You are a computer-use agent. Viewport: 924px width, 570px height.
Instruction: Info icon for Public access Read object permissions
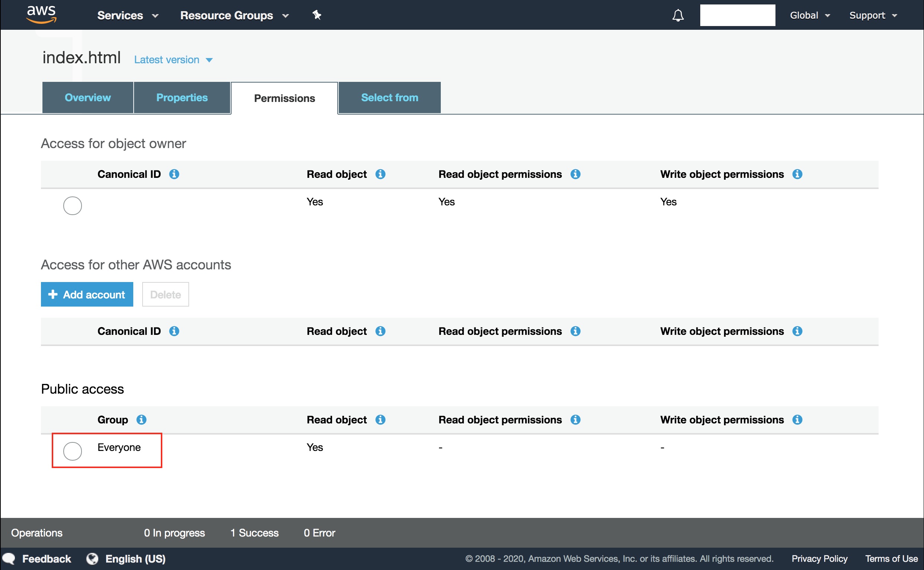(575, 420)
